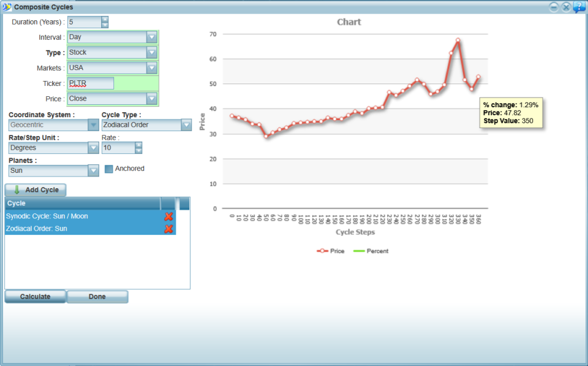Viewport: 588px width, 366px height.
Task: Open the help icon in title bar
Action: [579, 7]
